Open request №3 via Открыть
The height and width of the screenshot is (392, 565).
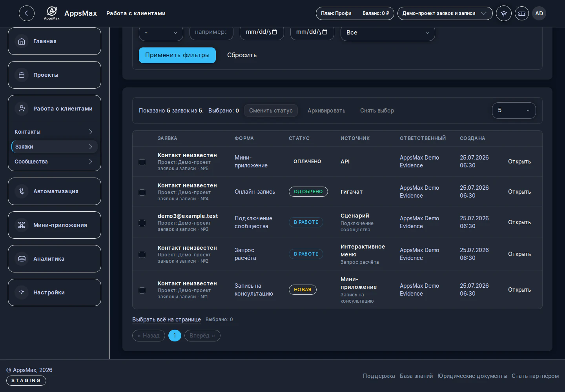[x=519, y=222]
